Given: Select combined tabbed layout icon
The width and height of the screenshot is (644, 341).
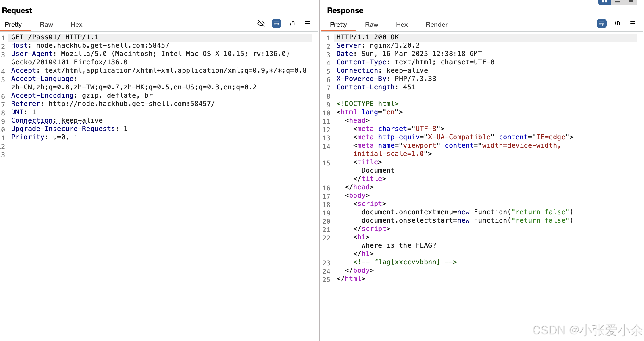Looking at the screenshot, I should [631, 2].
